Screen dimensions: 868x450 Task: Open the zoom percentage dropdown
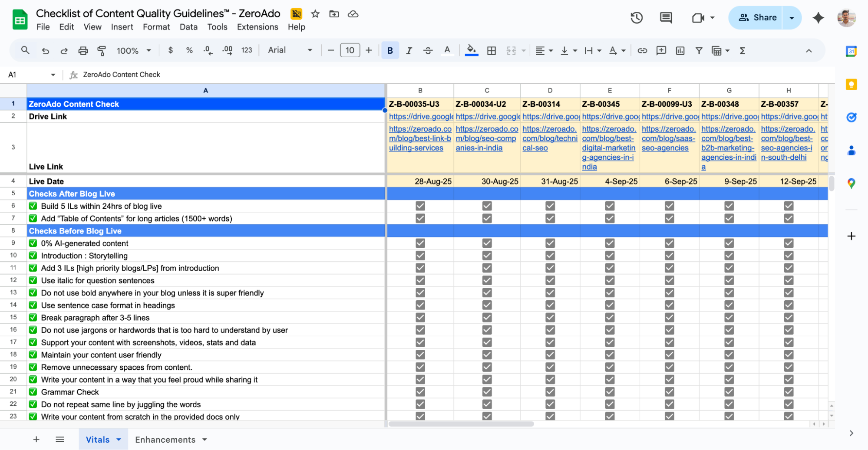(x=133, y=50)
